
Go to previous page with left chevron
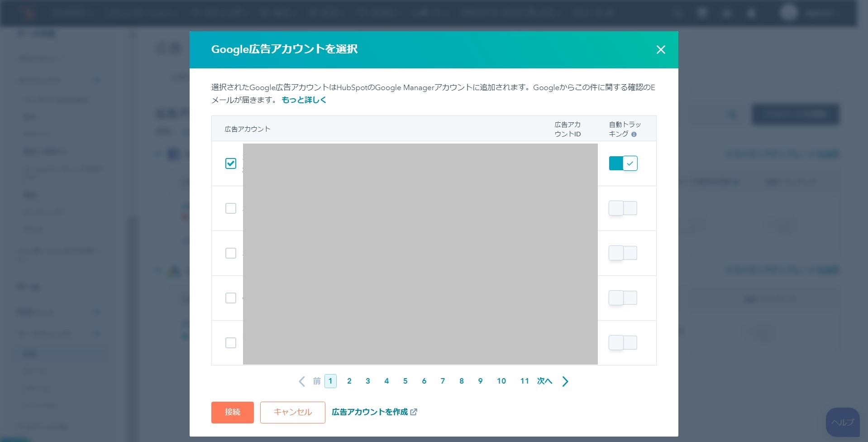point(302,381)
